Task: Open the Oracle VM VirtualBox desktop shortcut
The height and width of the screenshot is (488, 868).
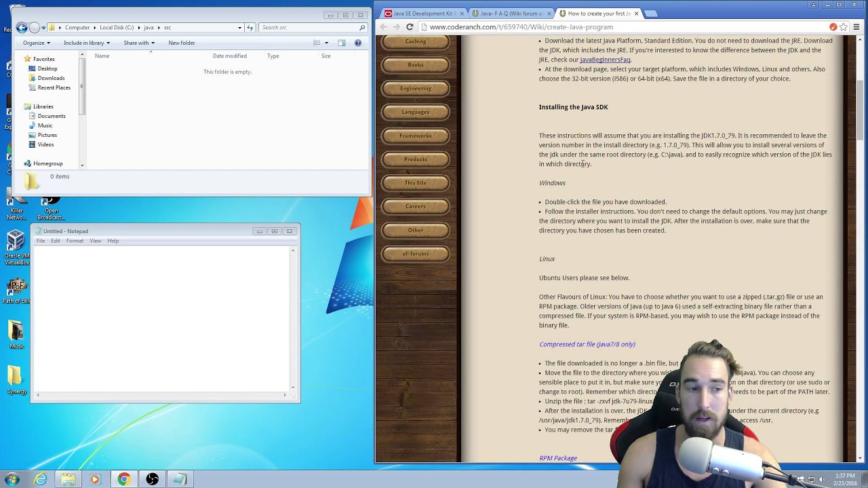Action: coord(17,247)
